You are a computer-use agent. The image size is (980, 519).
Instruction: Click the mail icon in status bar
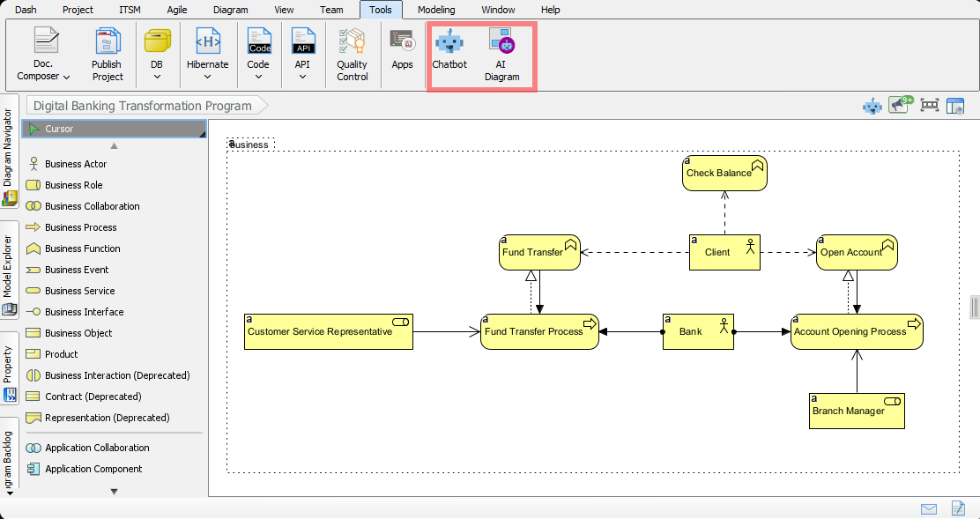[x=928, y=509]
